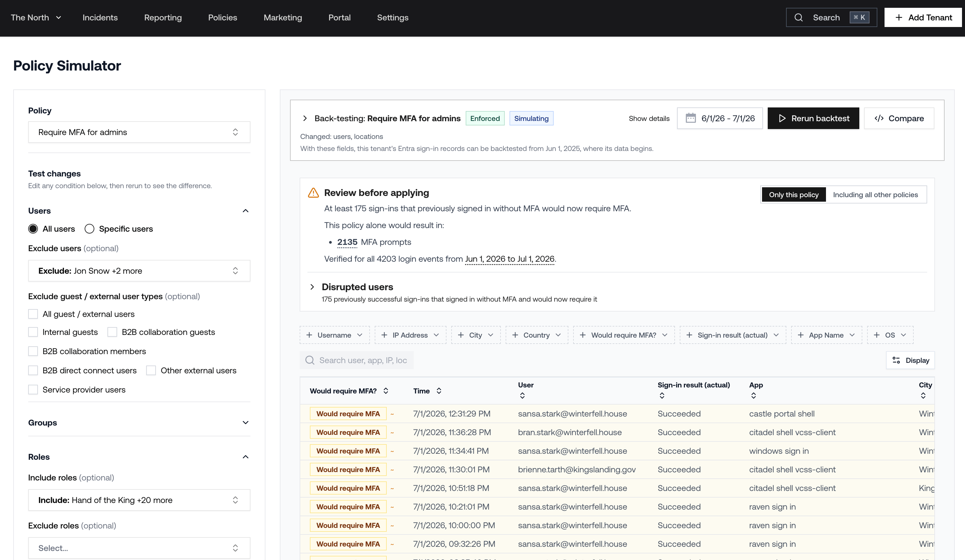Go to Policies in the nav bar

coord(222,18)
